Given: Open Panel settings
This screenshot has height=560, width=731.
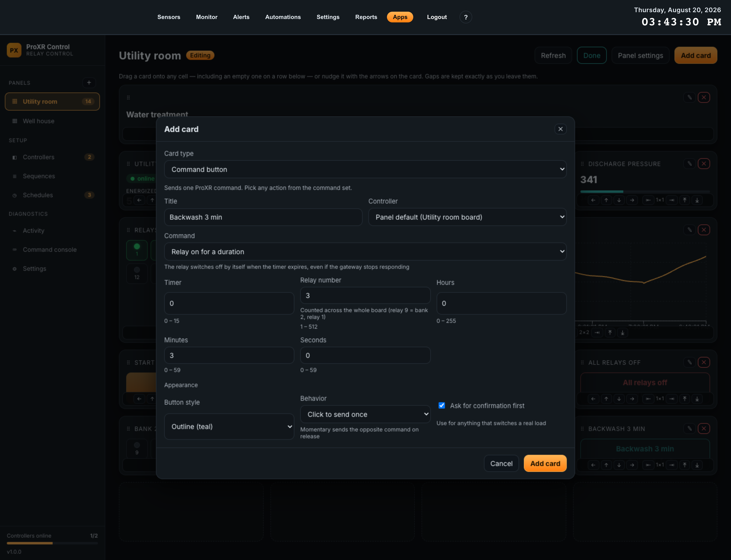Looking at the screenshot, I should click(640, 55).
